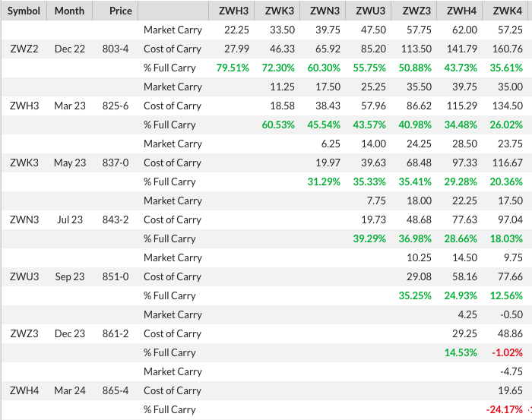The image size is (532, 420).
Task: Open the ZWK3 symbol in the row list
Action: pos(24,163)
